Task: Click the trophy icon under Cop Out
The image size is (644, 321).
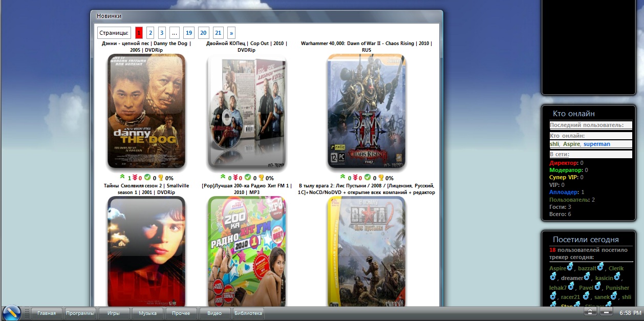Action: point(261,177)
